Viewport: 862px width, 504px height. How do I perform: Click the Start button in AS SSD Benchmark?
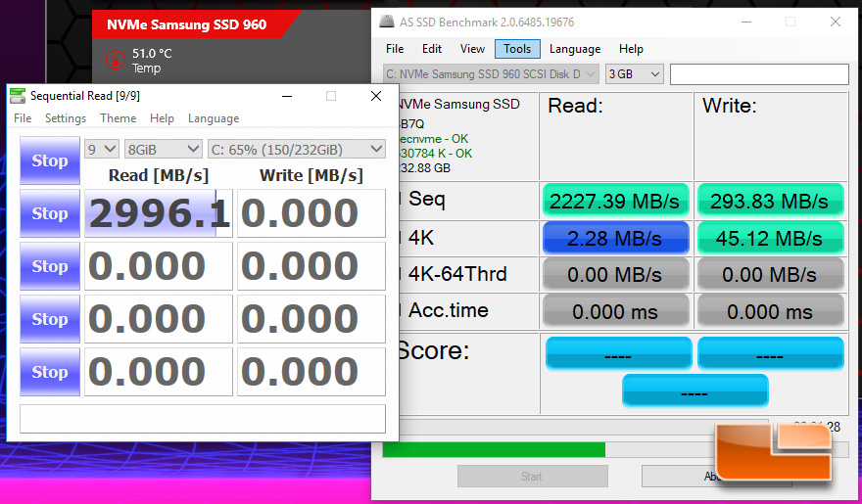(532, 476)
